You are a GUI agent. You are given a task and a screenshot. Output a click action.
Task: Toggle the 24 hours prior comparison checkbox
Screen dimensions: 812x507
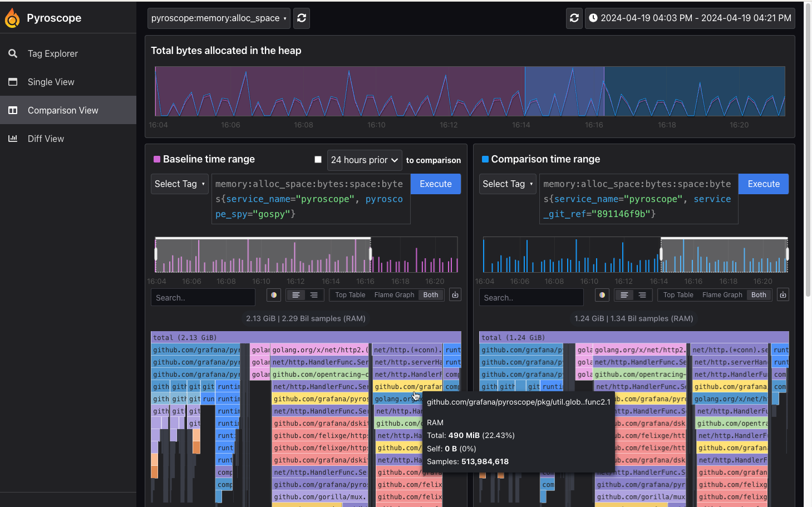coord(318,159)
